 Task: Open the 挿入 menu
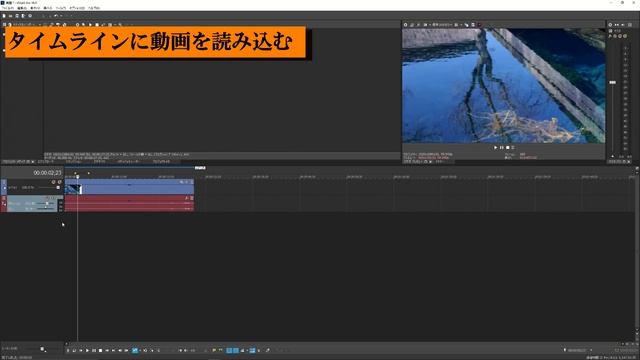[x=48, y=8]
